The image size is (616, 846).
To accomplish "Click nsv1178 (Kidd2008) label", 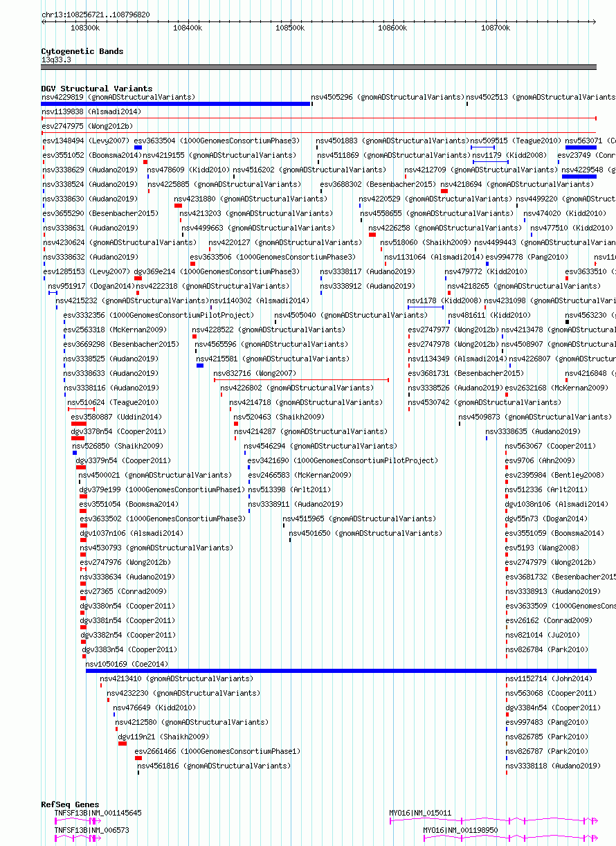I will coord(444,300).
